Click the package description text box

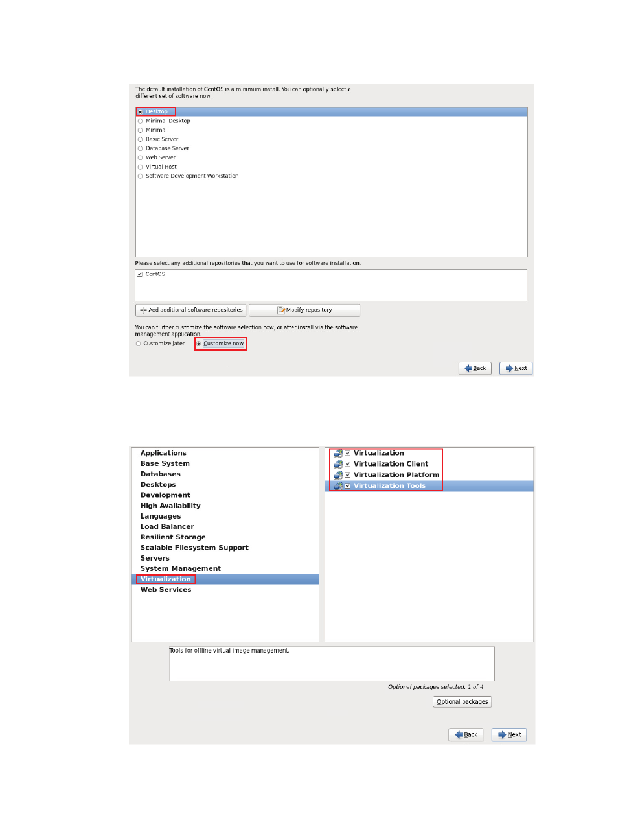pyautogui.click(x=332, y=664)
